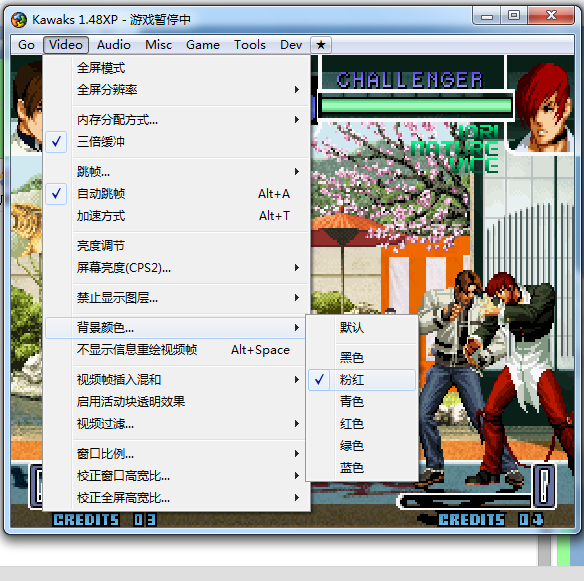
Task: Maximize the Kawaks window
Action: pyautogui.click(x=514, y=16)
